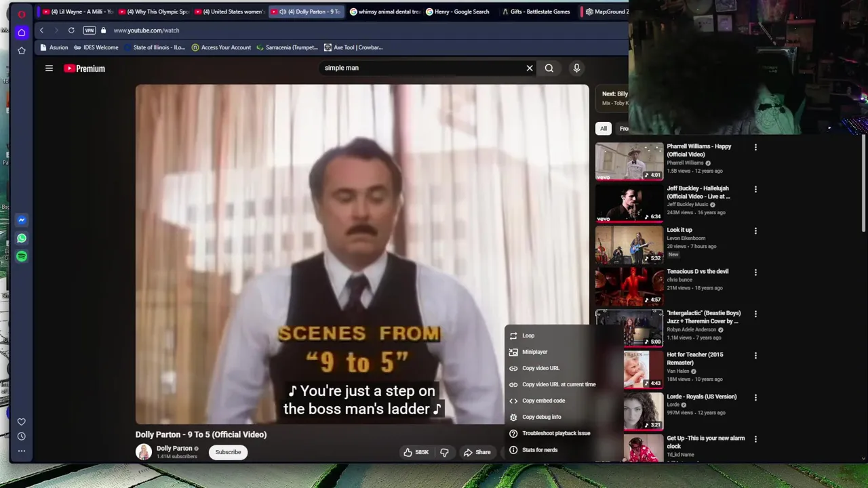The width and height of the screenshot is (868, 488).
Task: Switch to Why This Olympic Sp... tab
Action: click(x=153, y=12)
